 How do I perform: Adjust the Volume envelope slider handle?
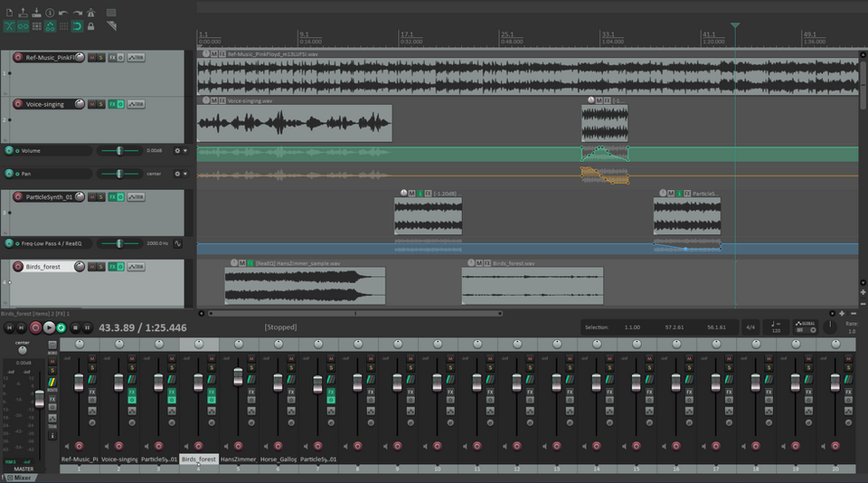pos(119,151)
